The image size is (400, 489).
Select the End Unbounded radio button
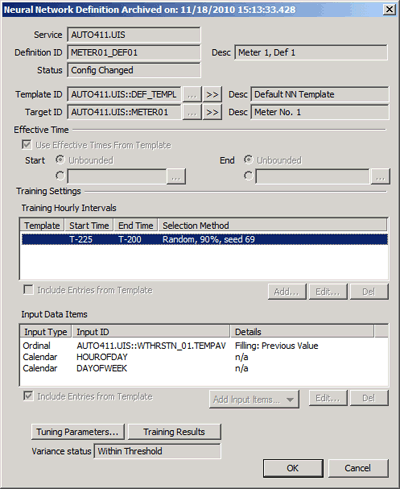[248, 160]
